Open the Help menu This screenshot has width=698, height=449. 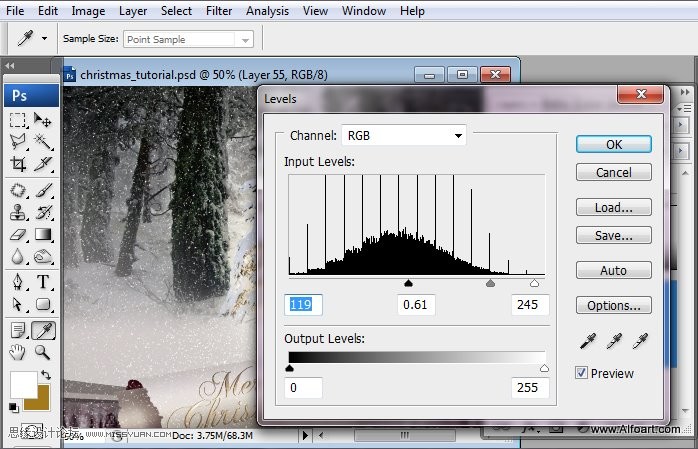coord(412,11)
